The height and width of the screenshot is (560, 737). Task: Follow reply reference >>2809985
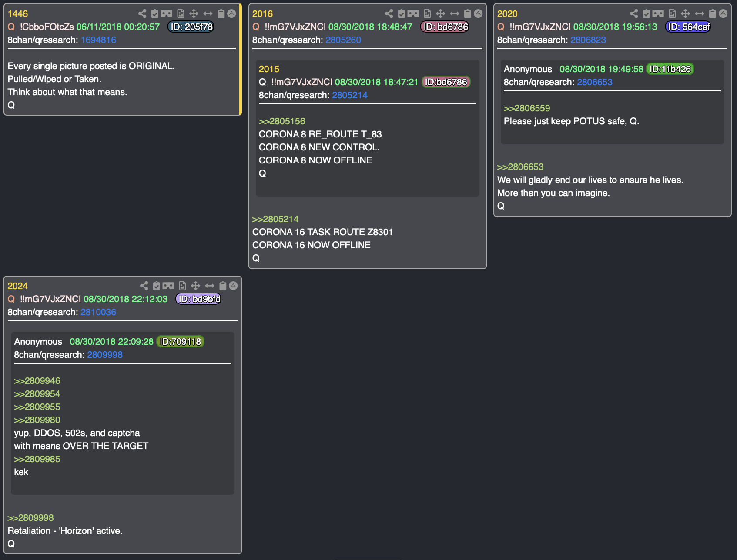coord(37,459)
